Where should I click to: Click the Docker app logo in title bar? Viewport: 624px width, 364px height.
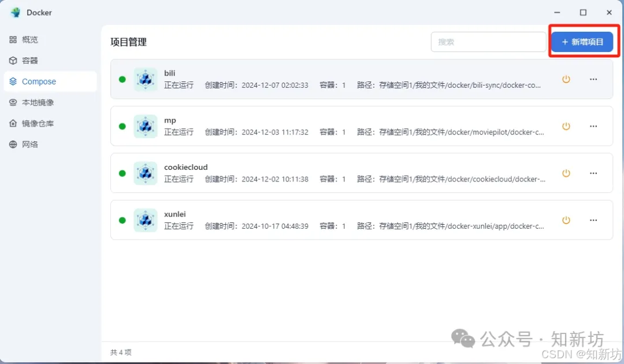click(x=16, y=12)
